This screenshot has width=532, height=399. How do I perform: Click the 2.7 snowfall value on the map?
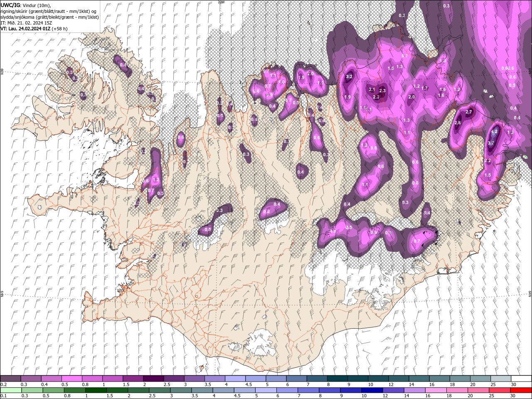click(x=469, y=112)
